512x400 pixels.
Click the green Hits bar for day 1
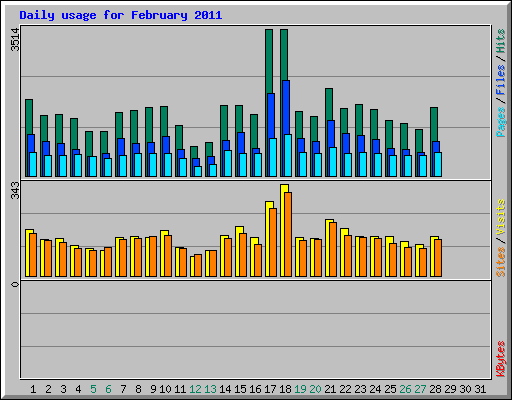click(x=28, y=117)
